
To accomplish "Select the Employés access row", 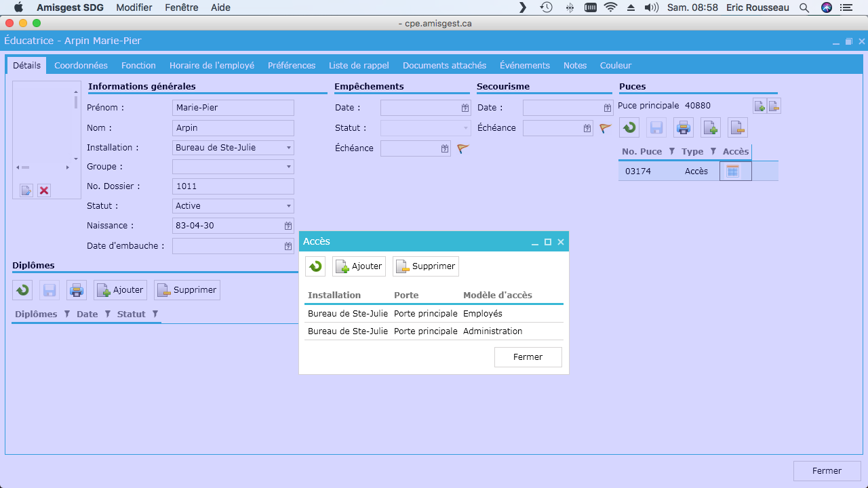I will 434,314.
